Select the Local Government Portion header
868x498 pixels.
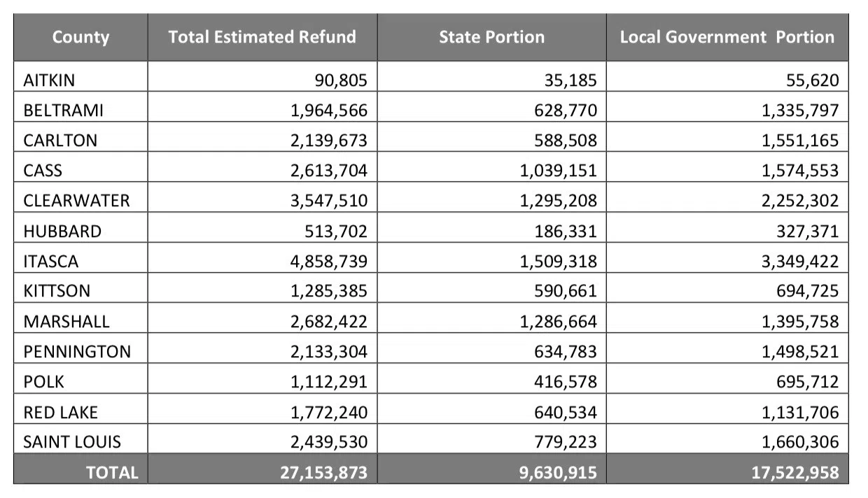pos(727,37)
